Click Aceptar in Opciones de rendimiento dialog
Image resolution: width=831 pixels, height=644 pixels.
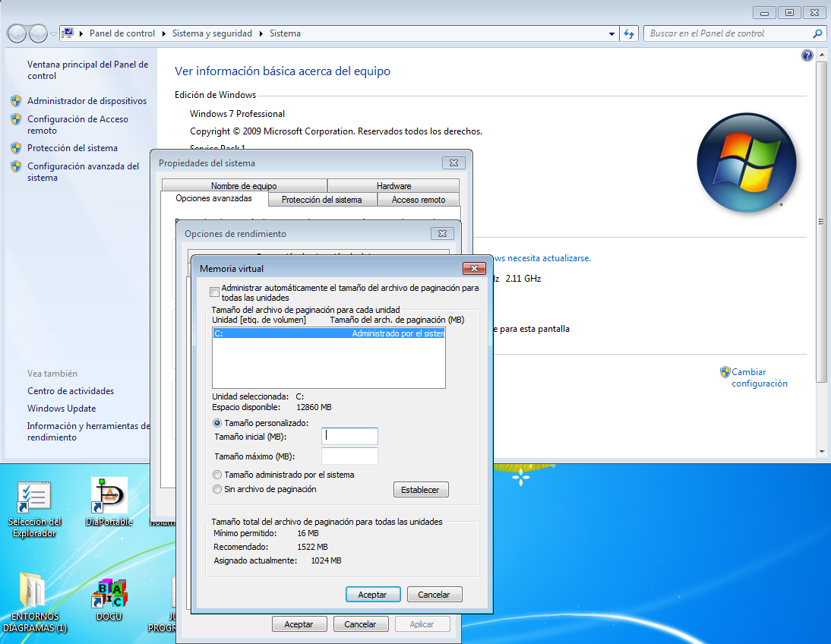point(299,624)
